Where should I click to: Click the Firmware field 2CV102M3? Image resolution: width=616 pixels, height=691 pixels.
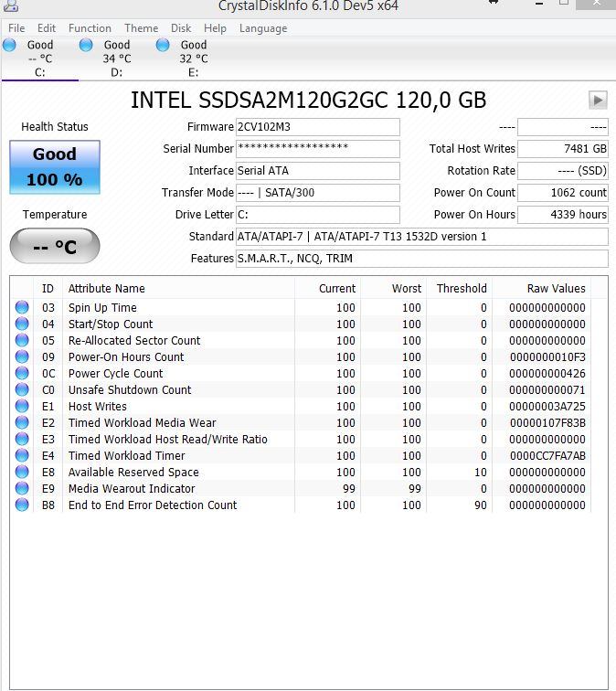(318, 127)
